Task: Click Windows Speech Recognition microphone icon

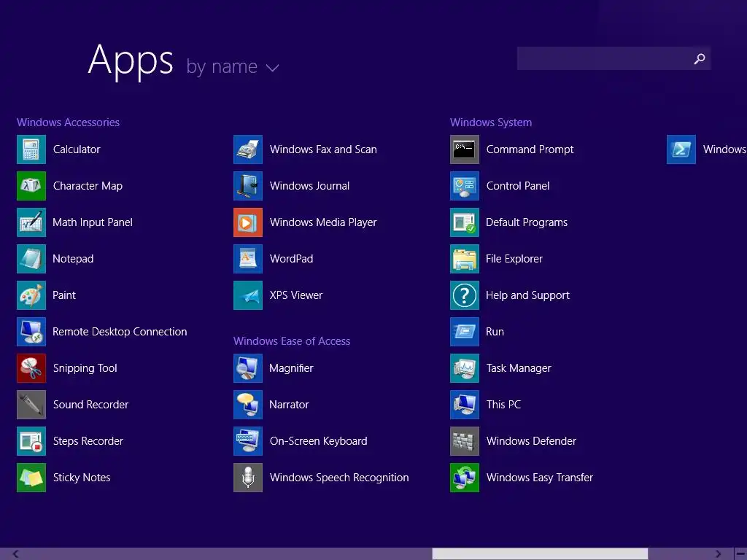Action: [248, 478]
